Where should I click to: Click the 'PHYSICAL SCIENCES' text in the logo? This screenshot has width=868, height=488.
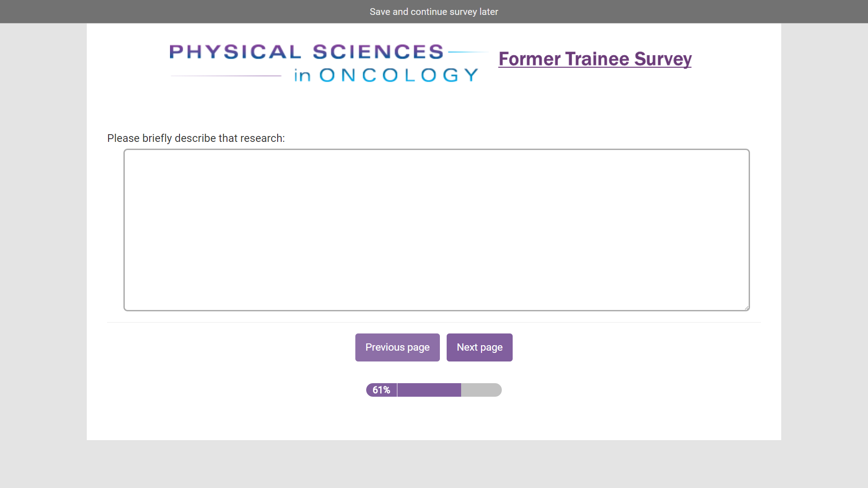pos(307,52)
